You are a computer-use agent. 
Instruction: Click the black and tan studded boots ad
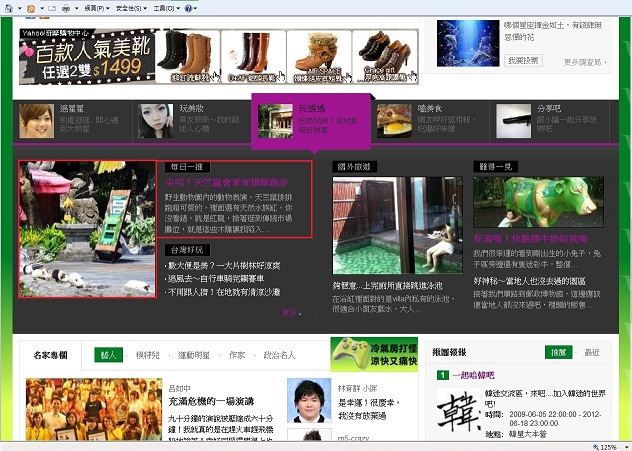click(x=188, y=56)
